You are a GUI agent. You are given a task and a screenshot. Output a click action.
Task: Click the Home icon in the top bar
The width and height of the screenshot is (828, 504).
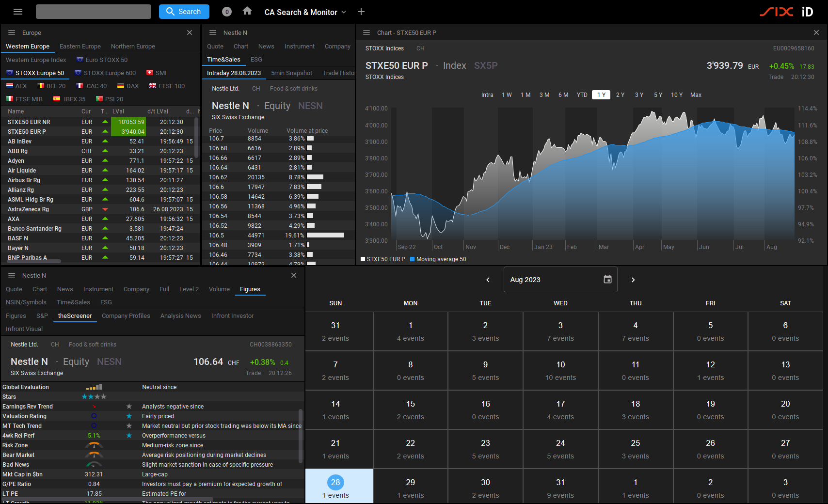point(247,12)
